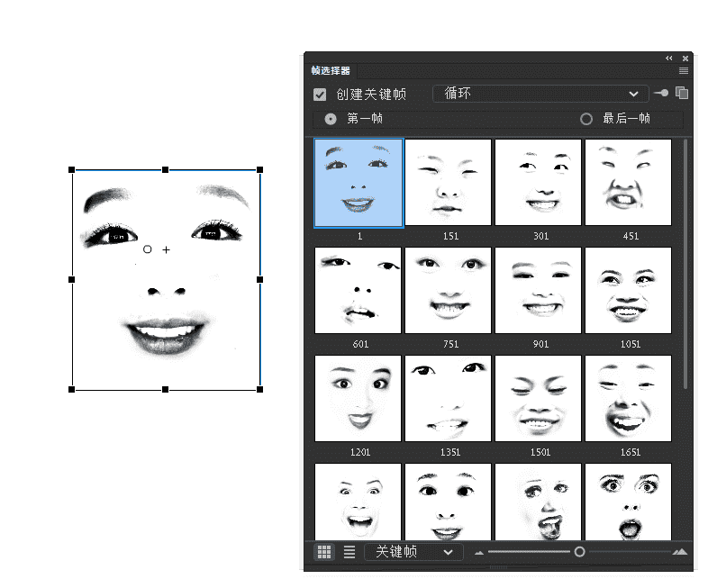Collapse panel with double-arrow icon
The height and width of the screenshot is (588, 717).
[x=669, y=58]
